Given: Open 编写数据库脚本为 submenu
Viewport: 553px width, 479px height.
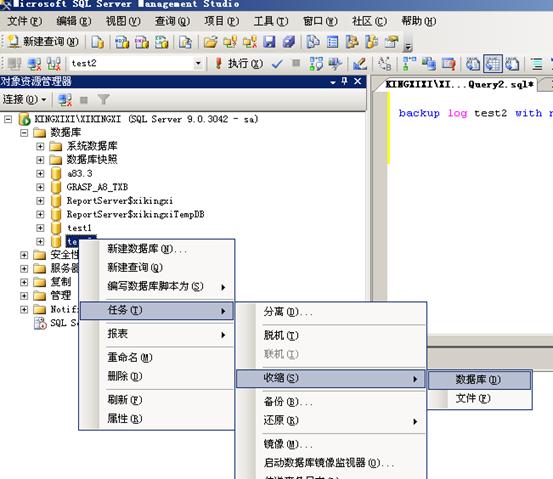Looking at the screenshot, I should (157, 286).
